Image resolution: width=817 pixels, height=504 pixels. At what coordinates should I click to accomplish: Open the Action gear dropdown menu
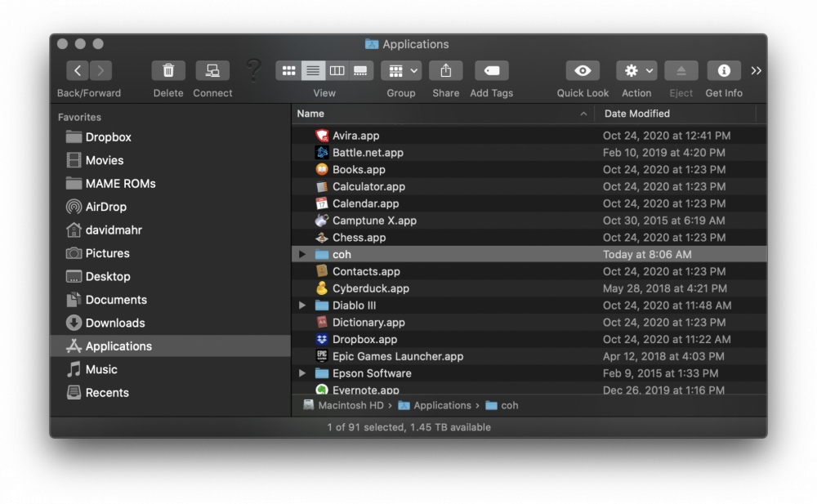[x=636, y=71]
